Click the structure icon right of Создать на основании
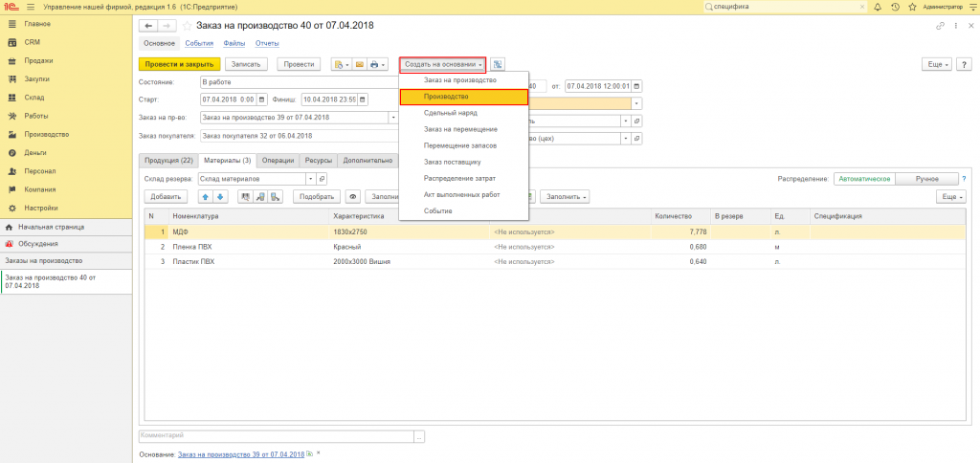 point(498,64)
